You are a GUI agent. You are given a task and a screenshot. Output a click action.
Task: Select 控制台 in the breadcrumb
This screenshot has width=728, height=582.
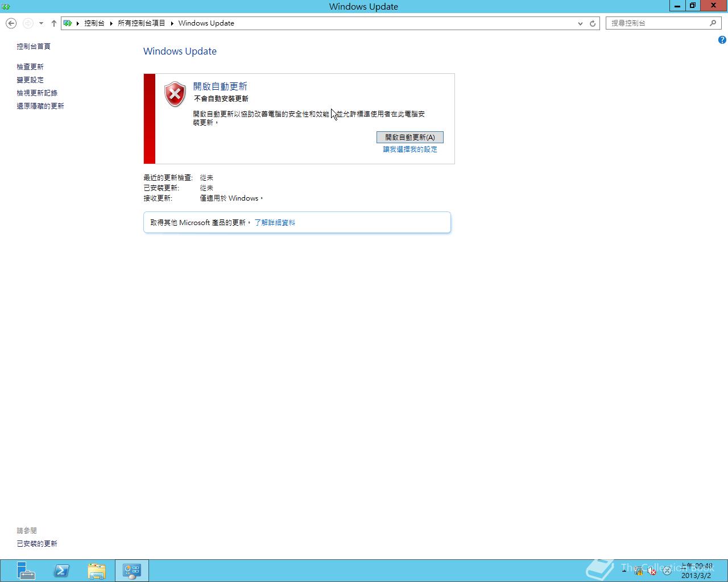click(94, 23)
